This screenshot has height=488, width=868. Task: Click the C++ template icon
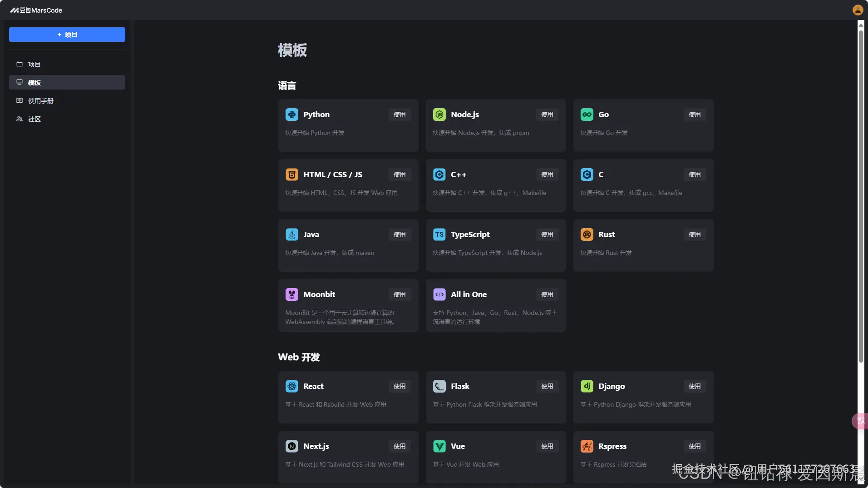(439, 174)
